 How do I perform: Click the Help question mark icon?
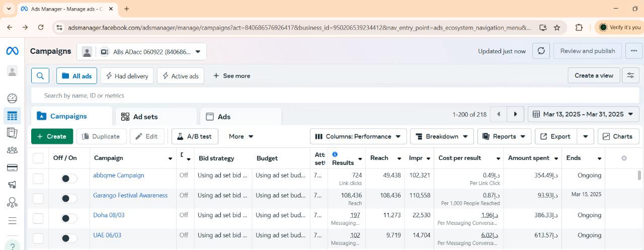[x=12, y=245]
